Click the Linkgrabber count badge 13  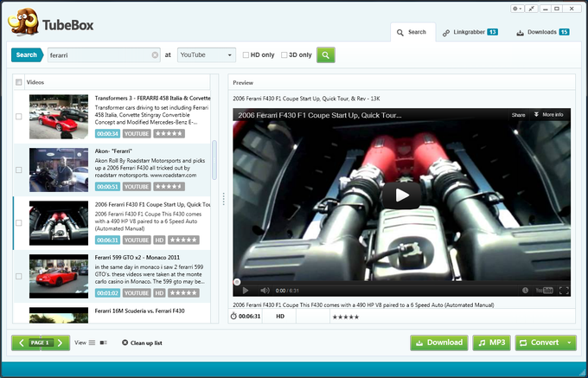493,32
